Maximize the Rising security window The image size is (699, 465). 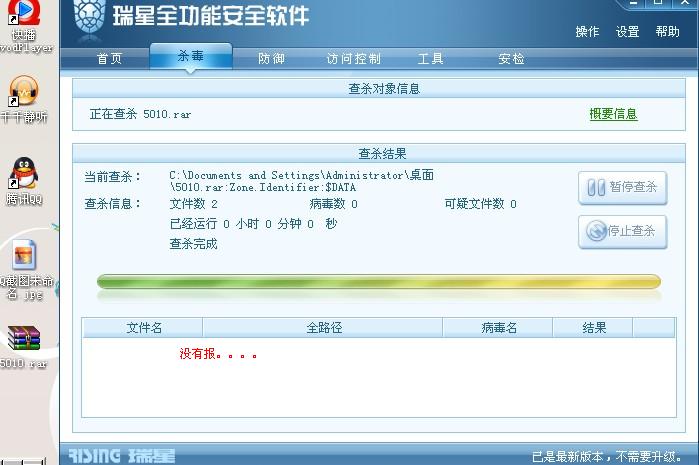coord(658,3)
